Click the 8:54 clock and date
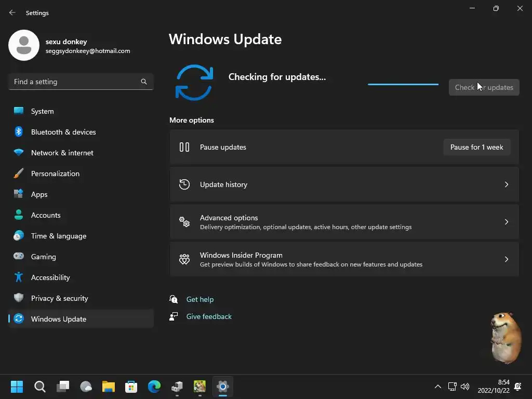This screenshot has height=399, width=532. click(494, 387)
